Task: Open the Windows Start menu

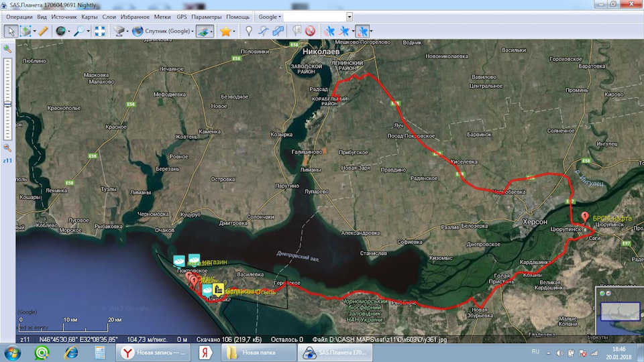Action: [12, 353]
